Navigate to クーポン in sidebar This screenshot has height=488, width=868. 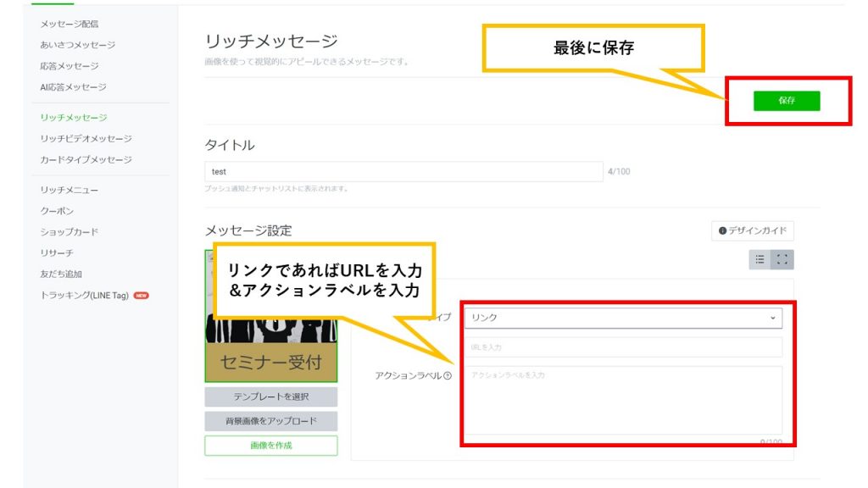(57, 211)
